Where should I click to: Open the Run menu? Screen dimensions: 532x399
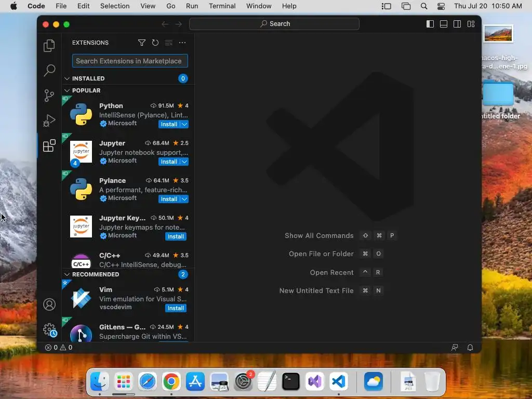[x=192, y=6]
